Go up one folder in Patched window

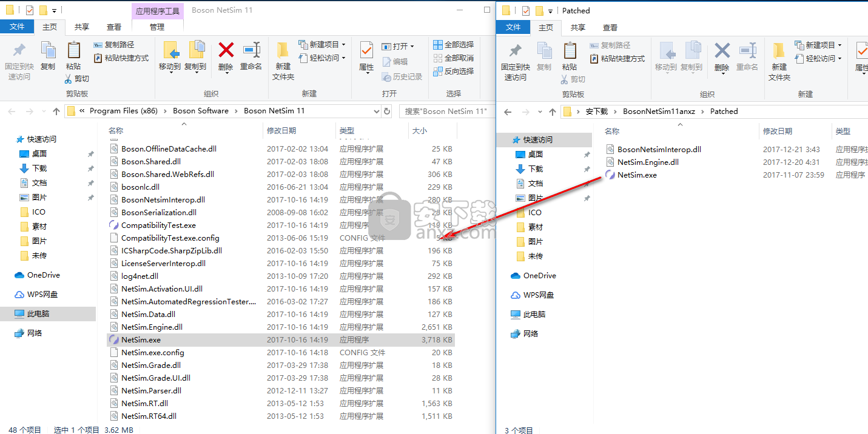[553, 112]
